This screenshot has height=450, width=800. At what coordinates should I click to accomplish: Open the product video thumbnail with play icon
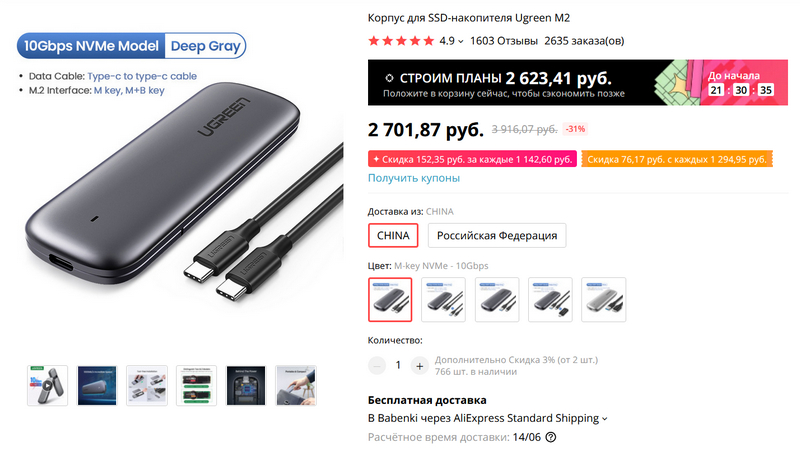coord(47,385)
